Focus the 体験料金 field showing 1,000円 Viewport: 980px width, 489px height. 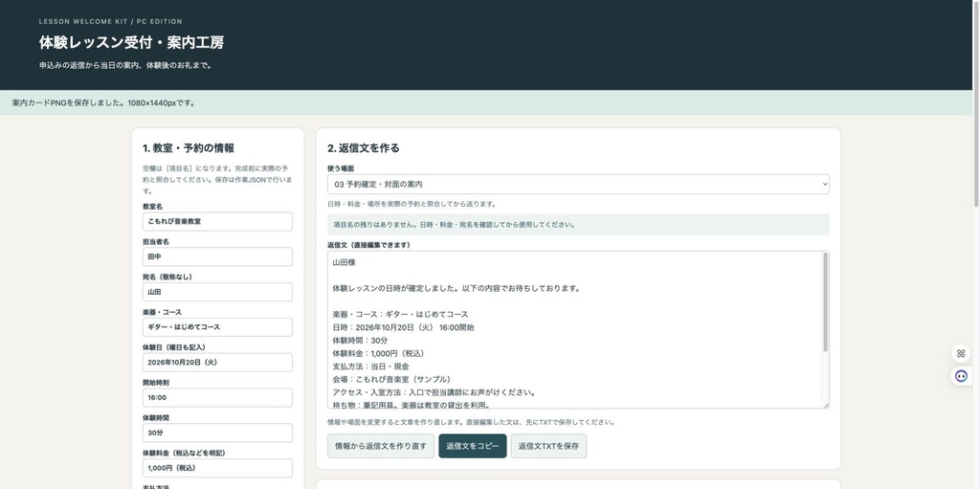coord(217,468)
